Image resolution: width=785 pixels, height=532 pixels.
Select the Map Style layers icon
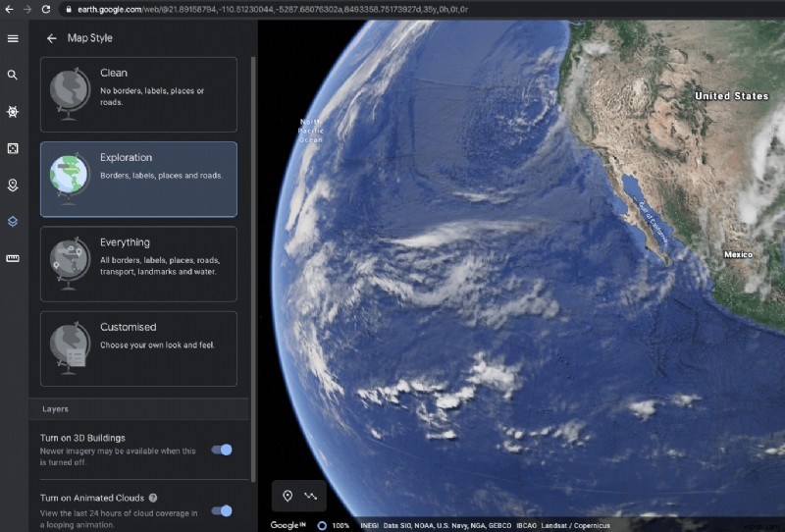[x=13, y=222]
